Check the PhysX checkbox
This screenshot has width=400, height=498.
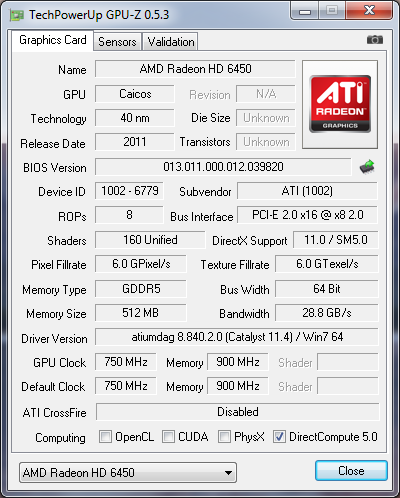pyautogui.click(x=224, y=436)
